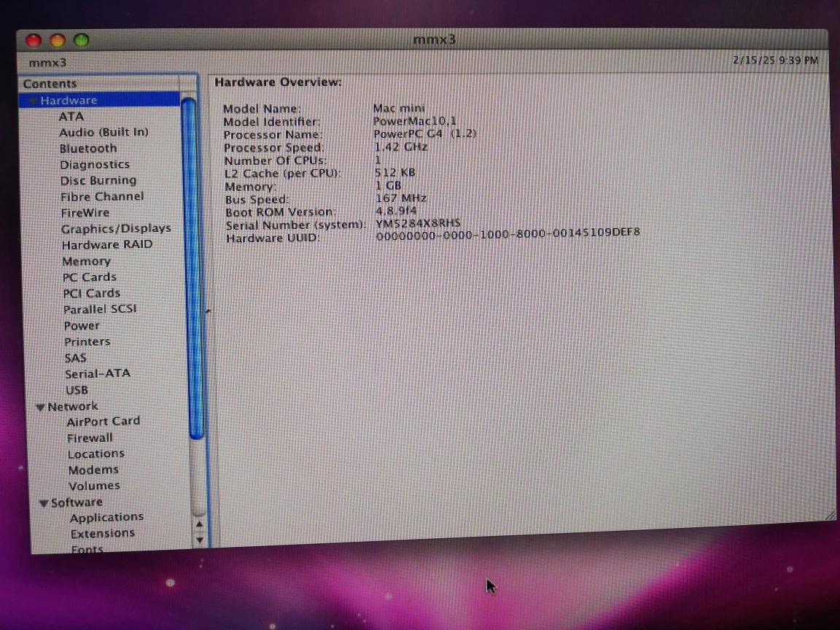Select Disc Burning in the list

coord(98,181)
